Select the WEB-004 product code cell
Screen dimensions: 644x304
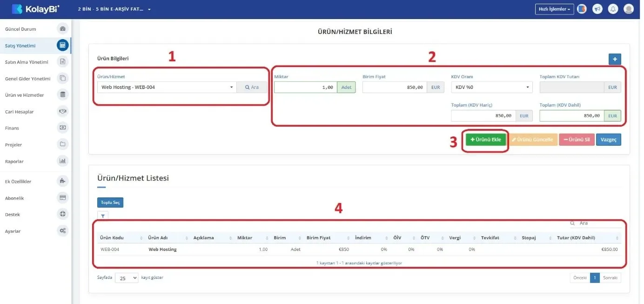point(110,250)
